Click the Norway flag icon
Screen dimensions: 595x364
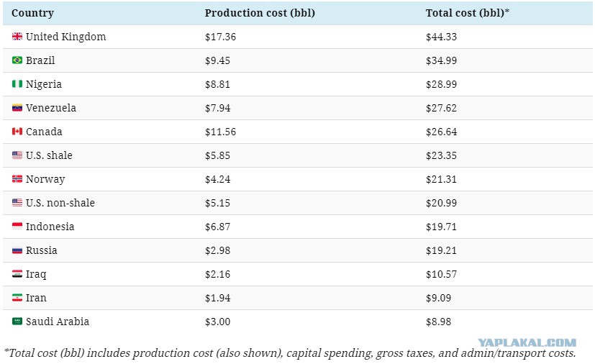(x=17, y=179)
